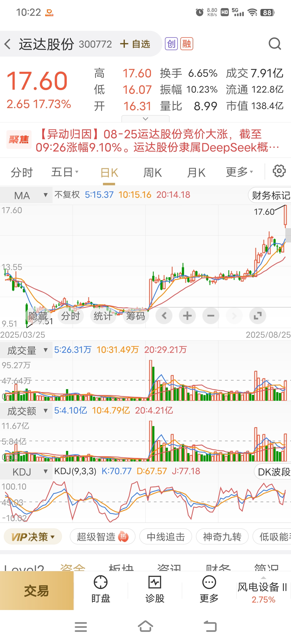Open the 成交量 volume indicator dropdown
Screen dimensions: 291x644
[x=26, y=350]
